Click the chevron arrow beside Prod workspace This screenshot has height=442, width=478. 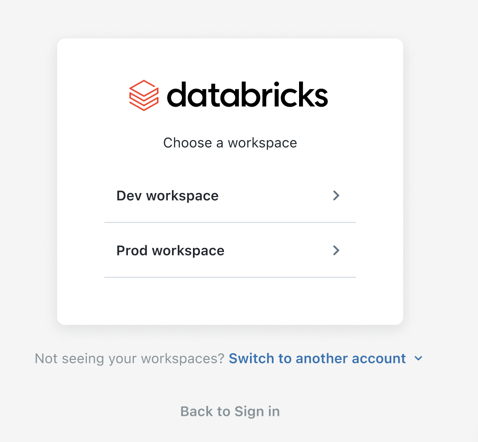(336, 250)
